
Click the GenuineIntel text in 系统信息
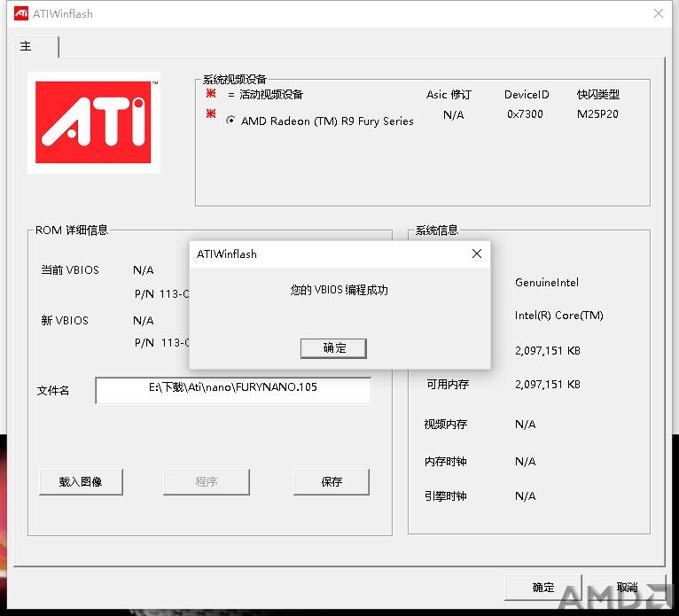547,282
